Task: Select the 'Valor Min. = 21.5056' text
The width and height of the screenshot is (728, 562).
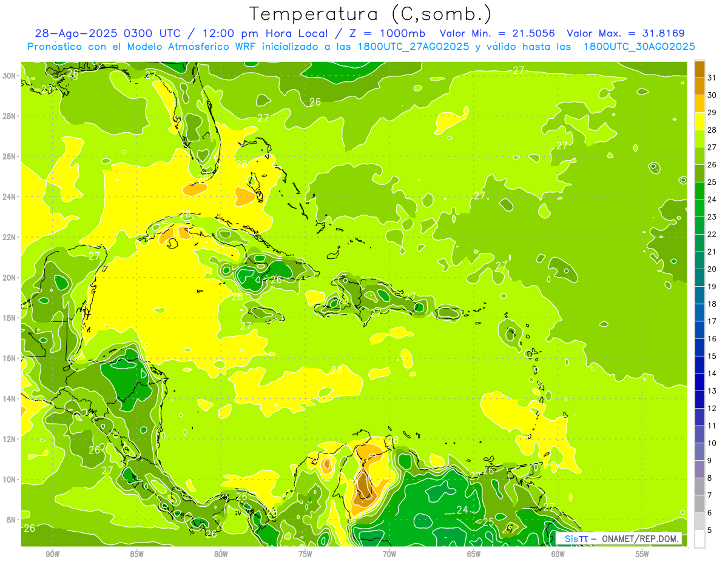Action: tap(497, 34)
